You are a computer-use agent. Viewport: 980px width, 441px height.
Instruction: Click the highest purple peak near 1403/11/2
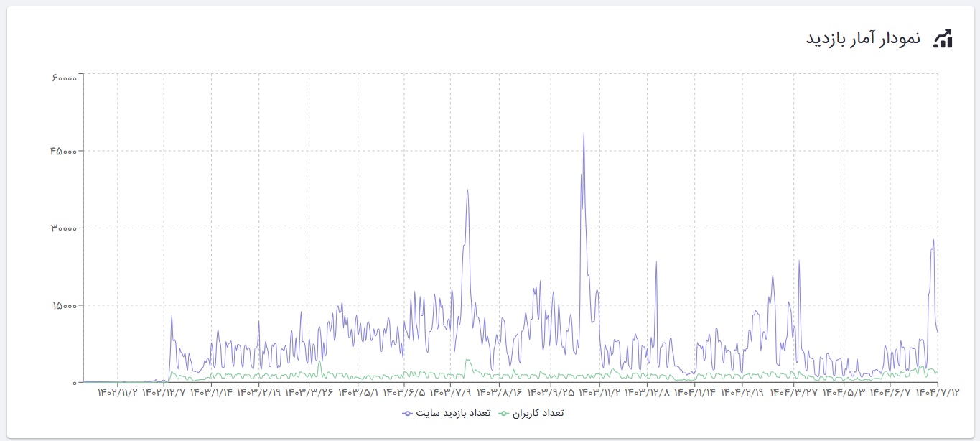(584, 134)
